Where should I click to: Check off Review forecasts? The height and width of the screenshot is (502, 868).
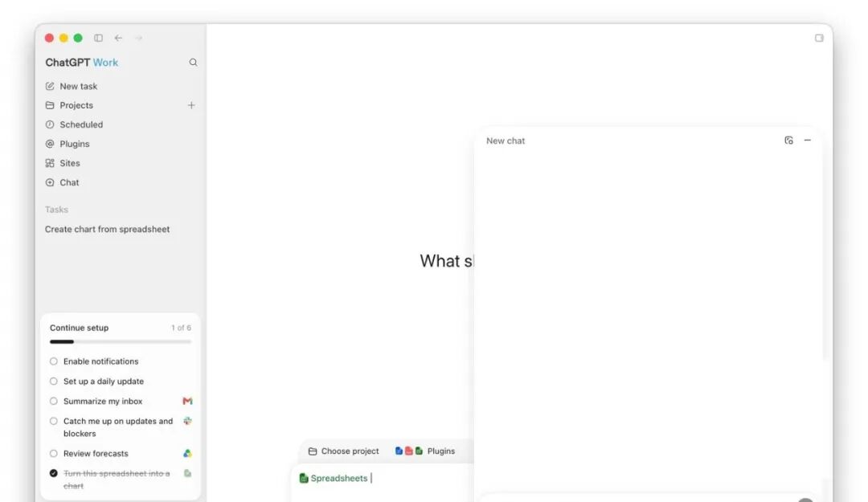(x=54, y=453)
